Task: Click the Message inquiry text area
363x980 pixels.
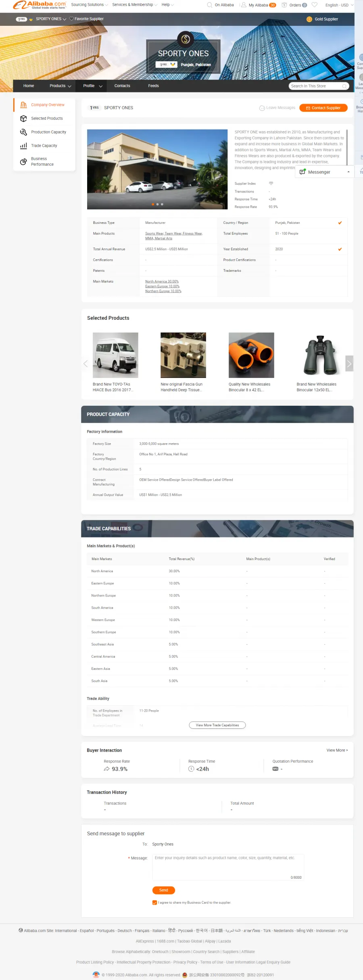Action: coord(228,867)
